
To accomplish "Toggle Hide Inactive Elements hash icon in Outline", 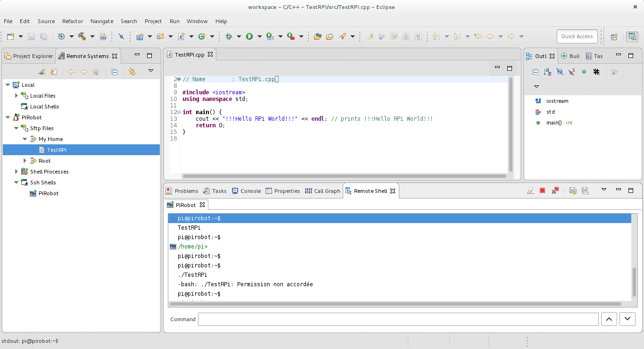I will [x=596, y=72].
